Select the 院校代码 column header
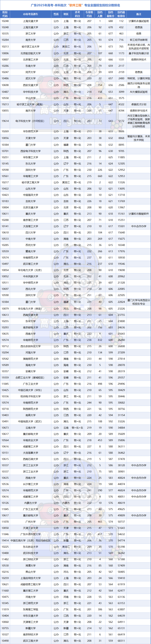The height and width of the screenshot is (644, 151). [5, 14]
